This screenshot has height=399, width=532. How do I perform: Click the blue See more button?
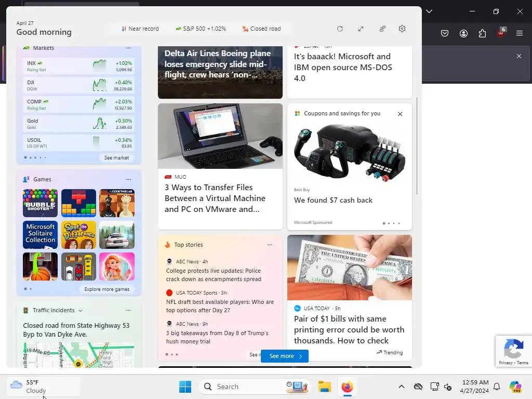click(x=285, y=356)
